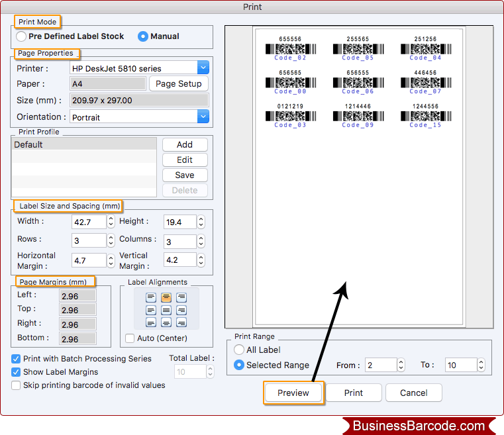This screenshot has width=504, height=435.
Task: Adjust the To range stepper
Action: click(x=481, y=365)
